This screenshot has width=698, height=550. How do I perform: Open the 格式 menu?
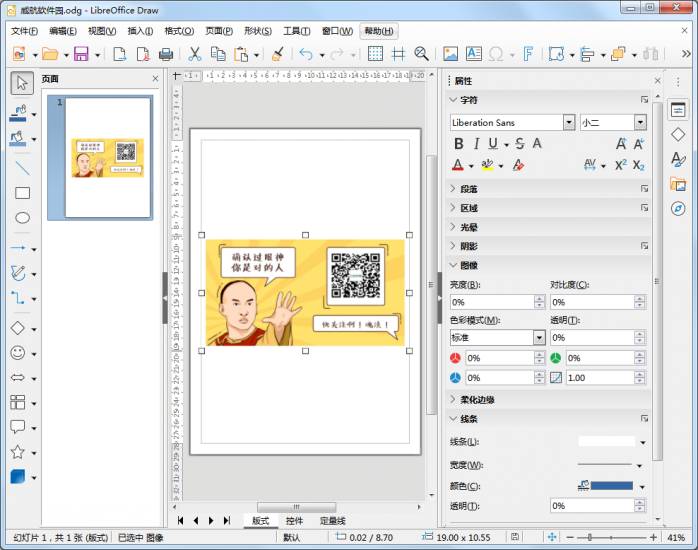click(179, 31)
